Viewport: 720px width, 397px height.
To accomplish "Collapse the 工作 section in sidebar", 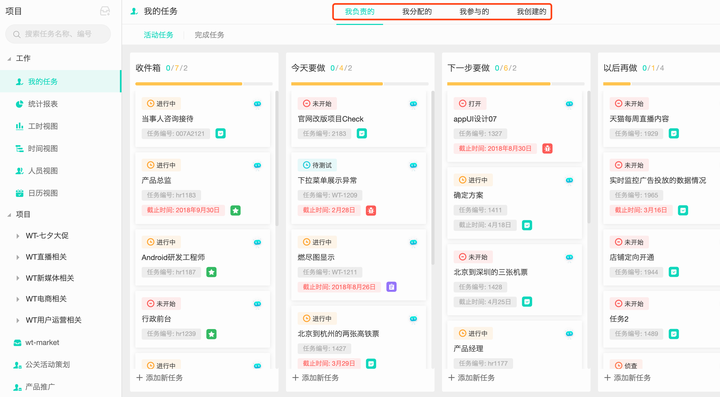I will click(x=9, y=59).
